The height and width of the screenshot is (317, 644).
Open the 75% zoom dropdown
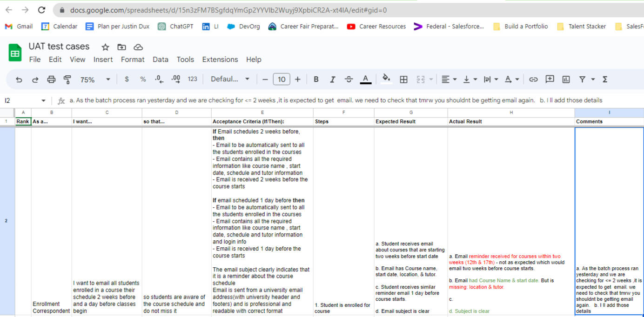[95, 79]
